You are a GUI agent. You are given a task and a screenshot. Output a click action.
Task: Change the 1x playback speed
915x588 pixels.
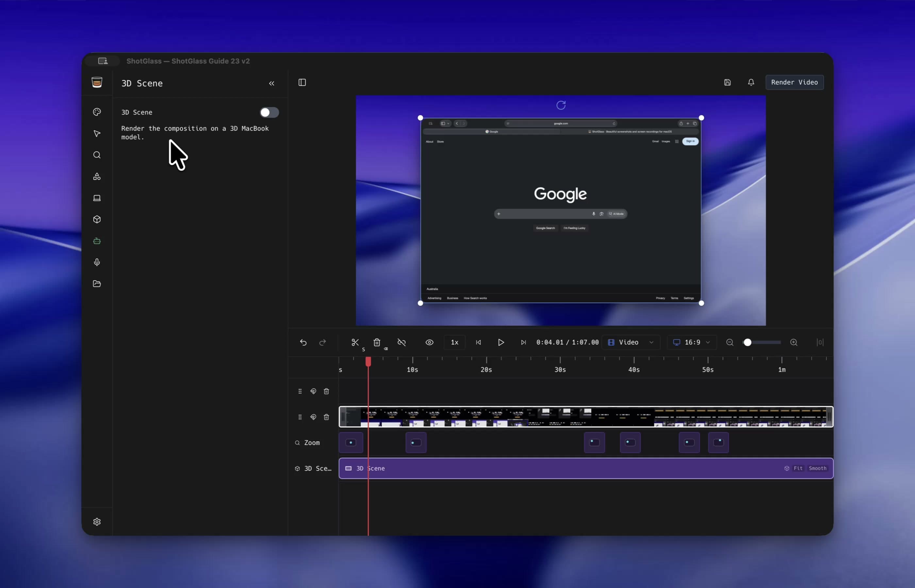point(455,342)
